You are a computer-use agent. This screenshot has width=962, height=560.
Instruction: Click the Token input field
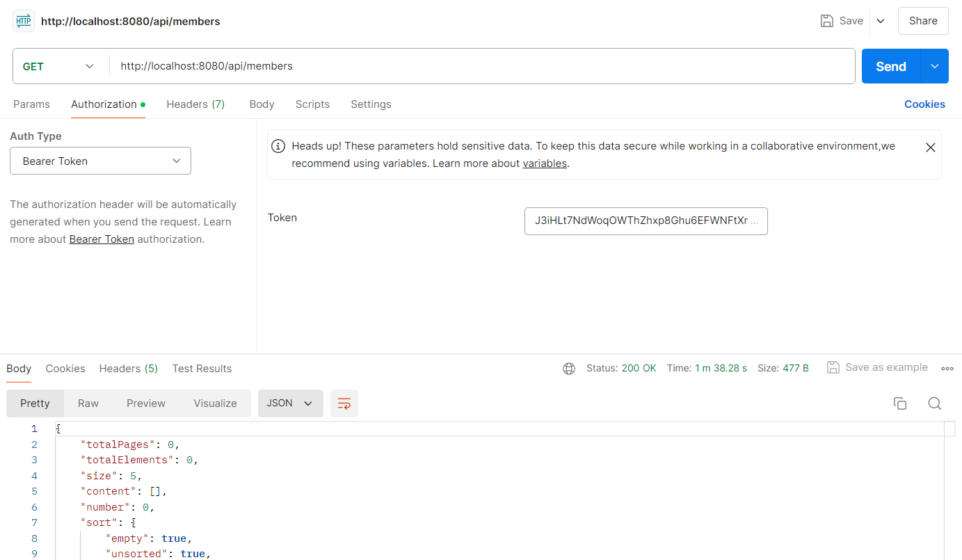coord(646,221)
